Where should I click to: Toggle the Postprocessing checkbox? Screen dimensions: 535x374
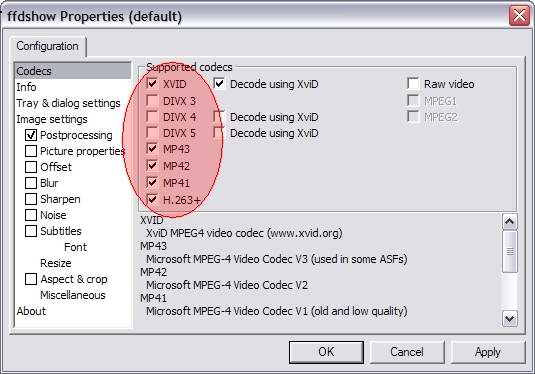[x=31, y=135]
